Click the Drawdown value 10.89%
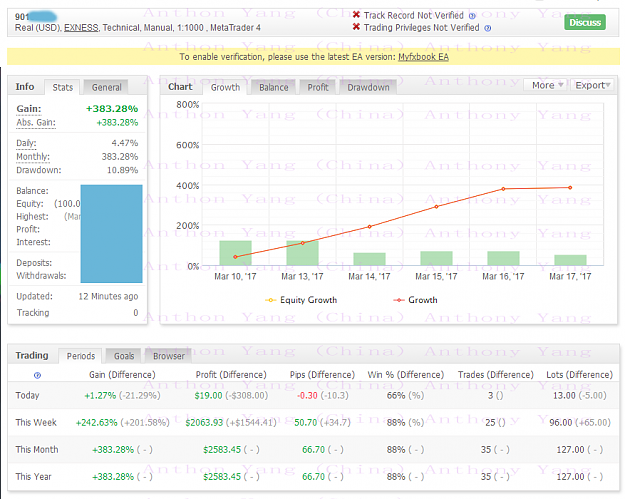Screen dimensions: 625x499 pos(122,170)
